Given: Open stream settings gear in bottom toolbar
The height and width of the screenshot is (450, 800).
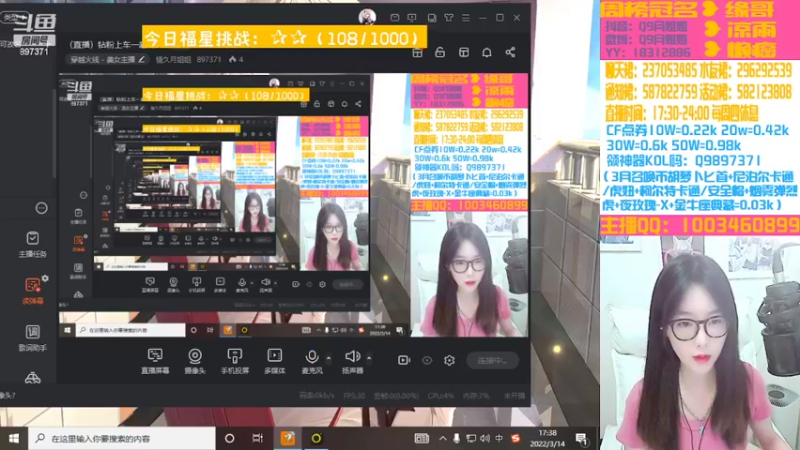Looking at the screenshot, I should [x=449, y=360].
